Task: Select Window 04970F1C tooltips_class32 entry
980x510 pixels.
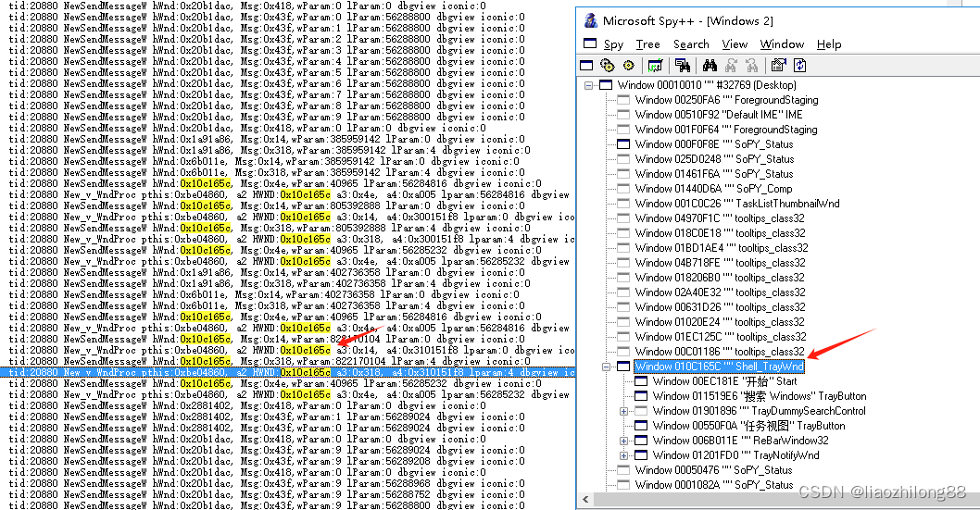Action: 720,218
